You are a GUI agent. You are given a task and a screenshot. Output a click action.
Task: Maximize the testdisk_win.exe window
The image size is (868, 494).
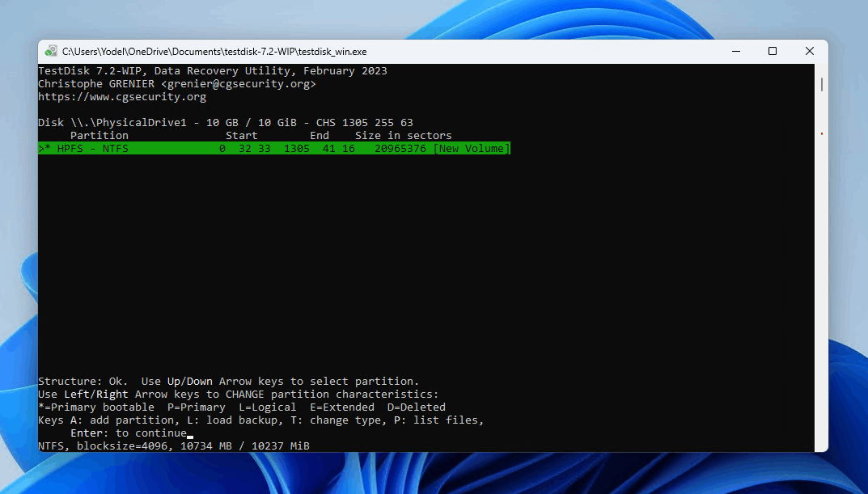(x=773, y=52)
